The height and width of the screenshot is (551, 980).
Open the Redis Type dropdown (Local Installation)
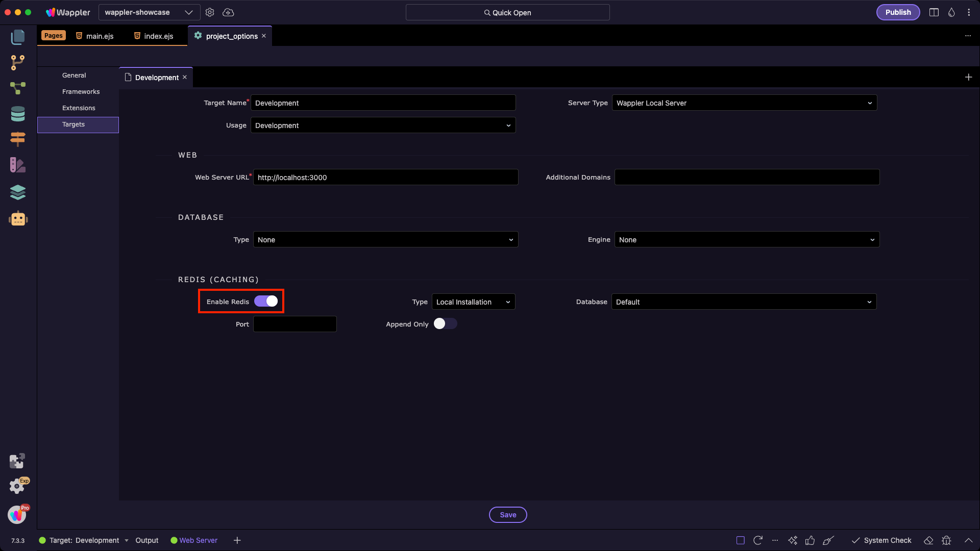coord(473,302)
